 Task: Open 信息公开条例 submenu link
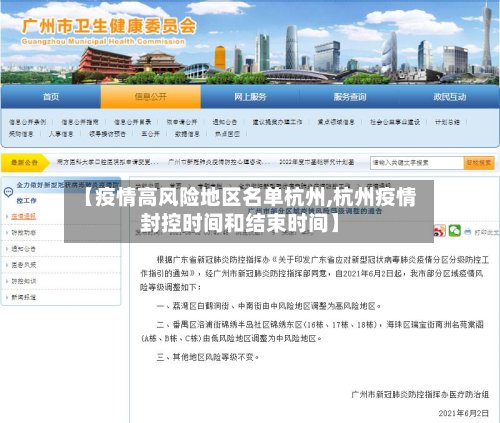pos(27,122)
